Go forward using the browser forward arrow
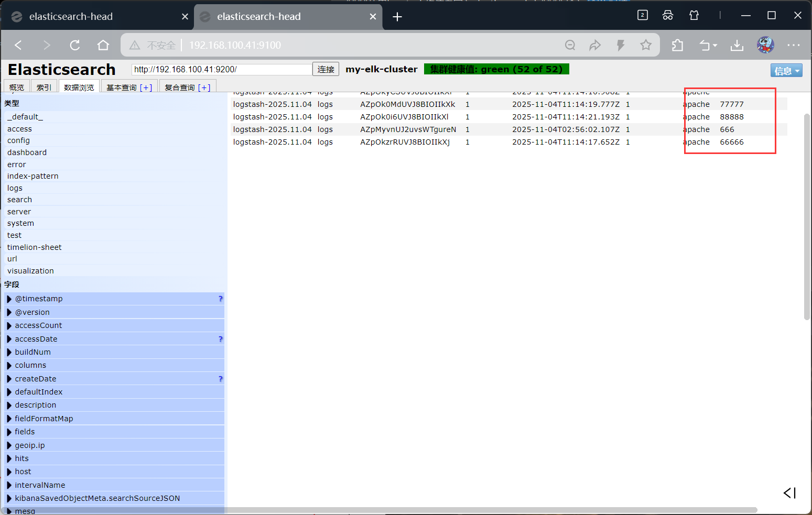The height and width of the screenshot is (515, 812). click(47, 45)
